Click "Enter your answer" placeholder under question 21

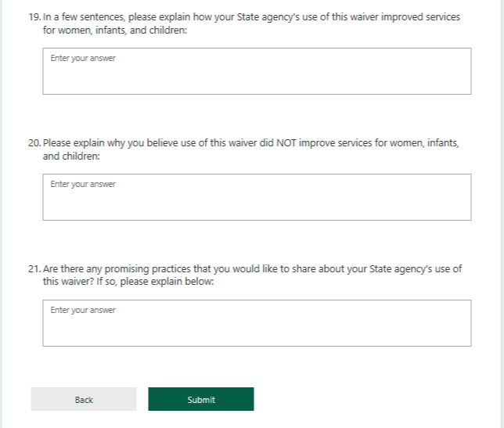tap(83, 311)
